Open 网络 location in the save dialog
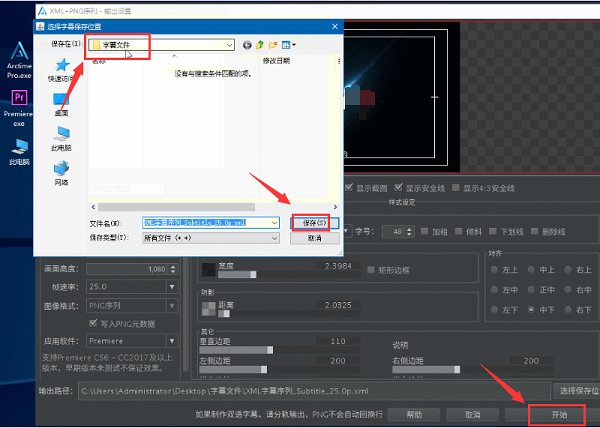The width and height of the screenshot is (600, 428). 61,173
